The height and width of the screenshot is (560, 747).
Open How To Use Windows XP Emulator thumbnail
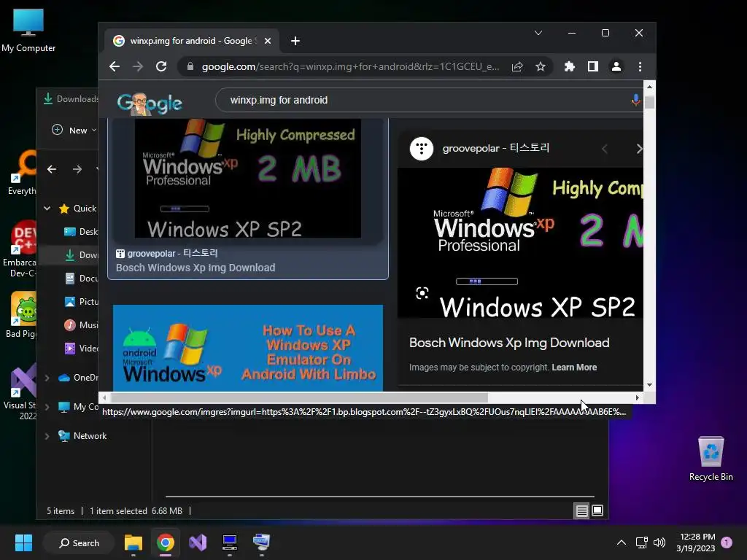pos(248,348)
